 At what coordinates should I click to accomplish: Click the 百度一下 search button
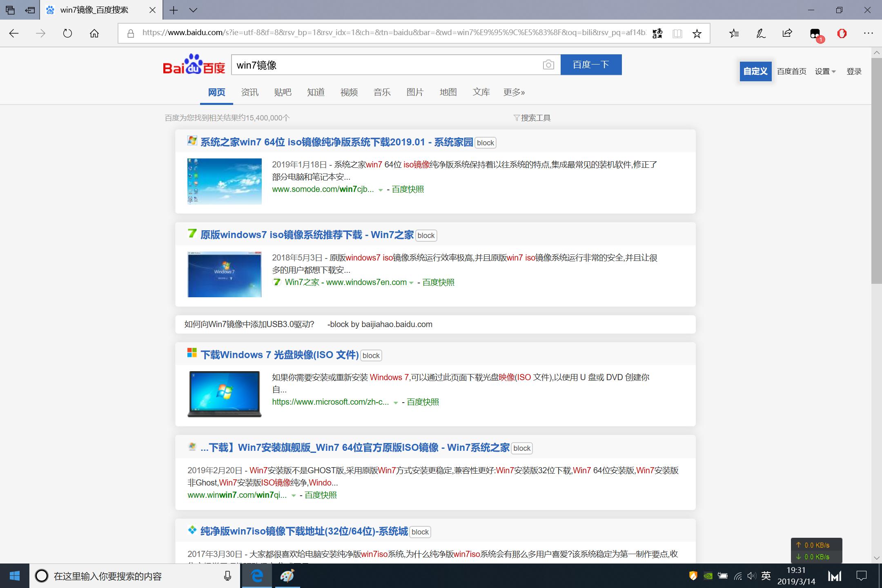tap(591, 65)
